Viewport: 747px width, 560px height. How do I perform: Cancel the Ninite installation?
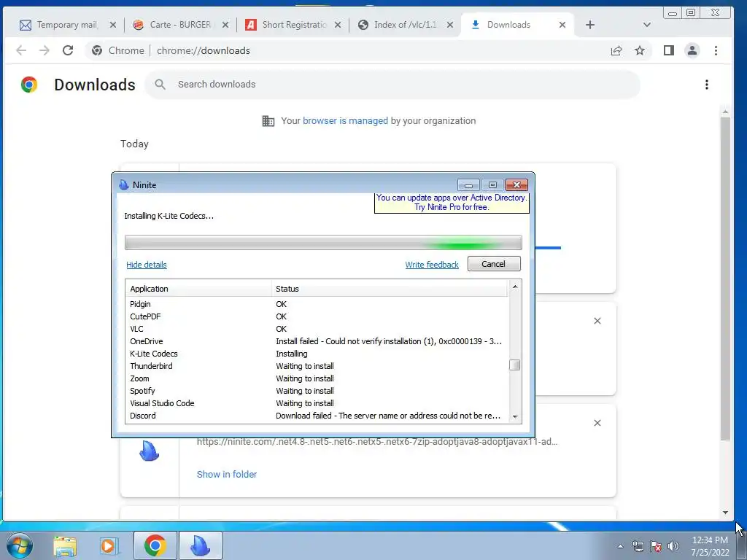pos(494,264)
